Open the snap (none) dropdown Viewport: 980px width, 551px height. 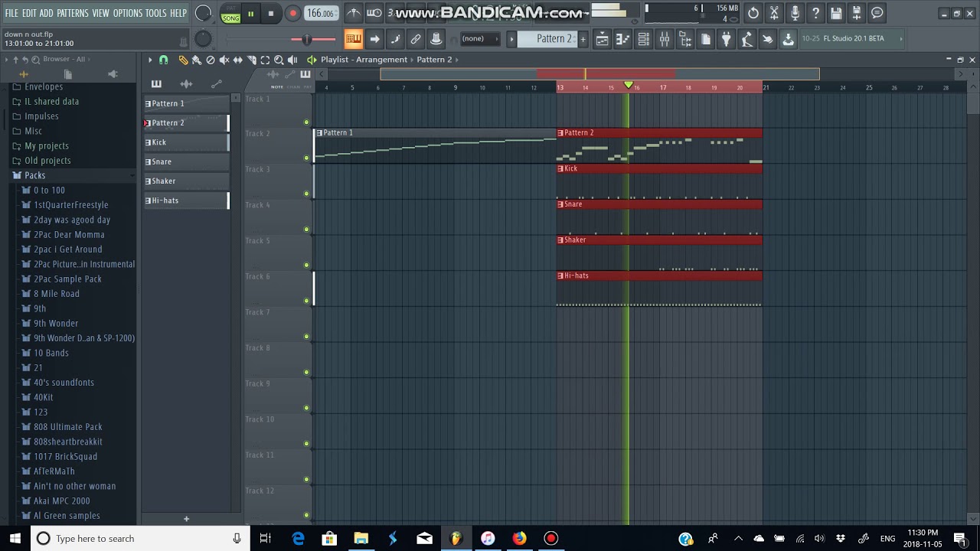(479, 39)
